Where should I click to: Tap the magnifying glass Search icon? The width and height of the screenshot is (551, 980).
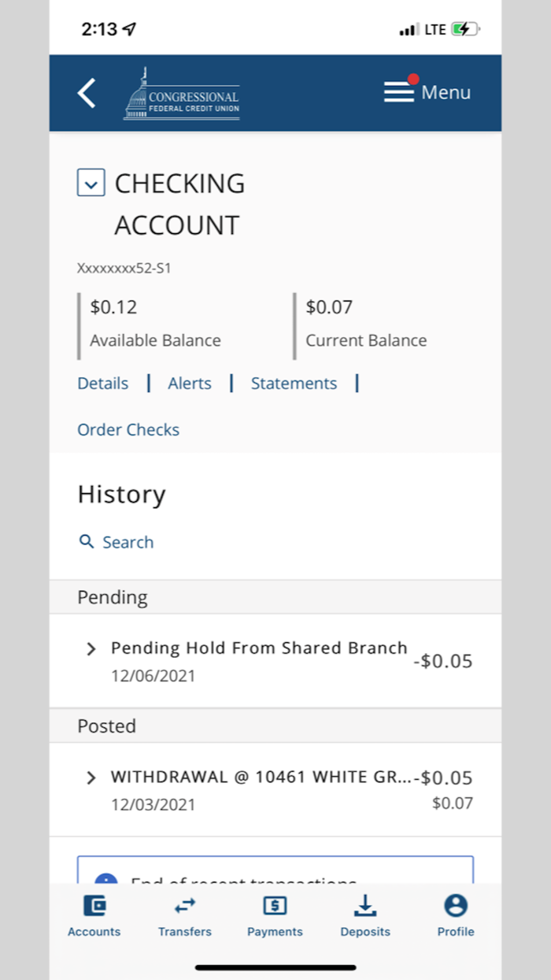pos(87,542)
